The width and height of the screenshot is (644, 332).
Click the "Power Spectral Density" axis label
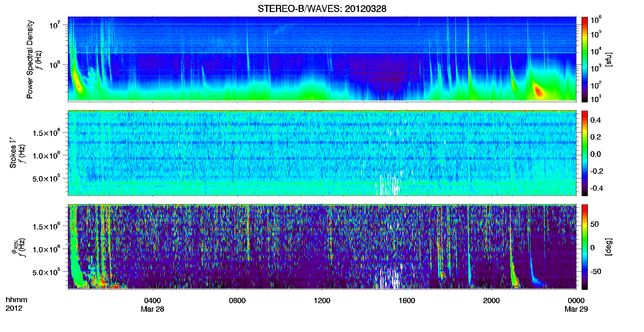point(30,59)
